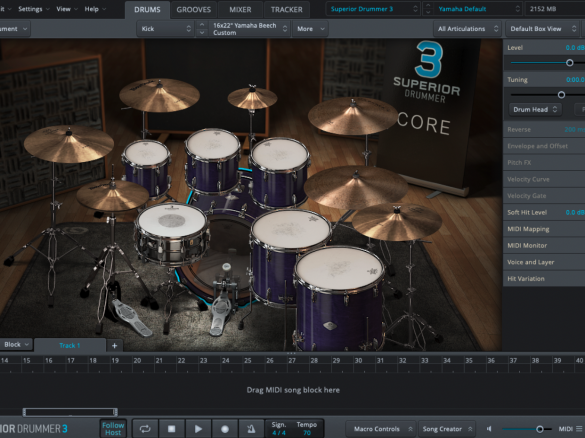Screen dimensions: 585x438
Task: Switch to the TRACKER tab
Action: [x=287, y=10]
